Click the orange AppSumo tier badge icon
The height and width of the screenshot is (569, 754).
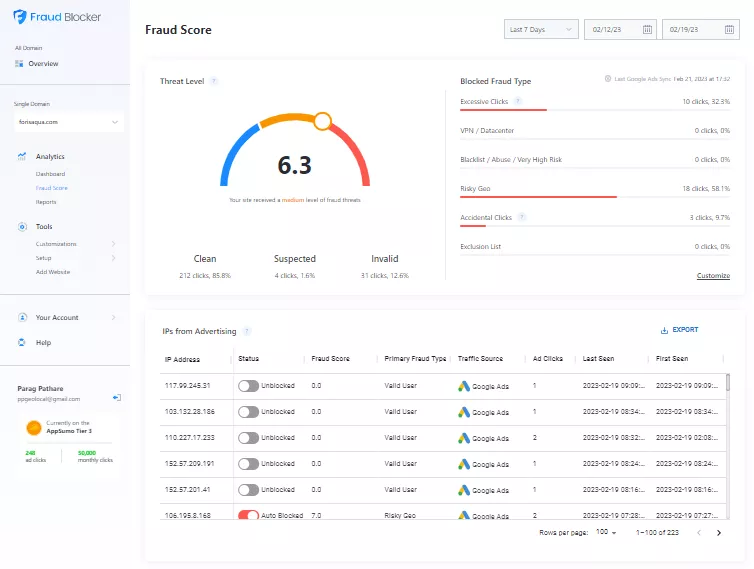34,428
